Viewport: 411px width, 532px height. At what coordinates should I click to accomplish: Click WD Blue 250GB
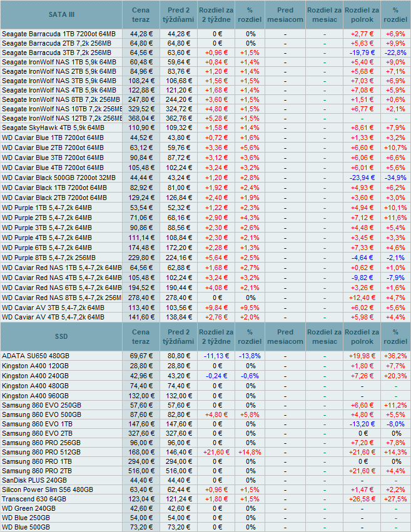(x=26, y=518)
